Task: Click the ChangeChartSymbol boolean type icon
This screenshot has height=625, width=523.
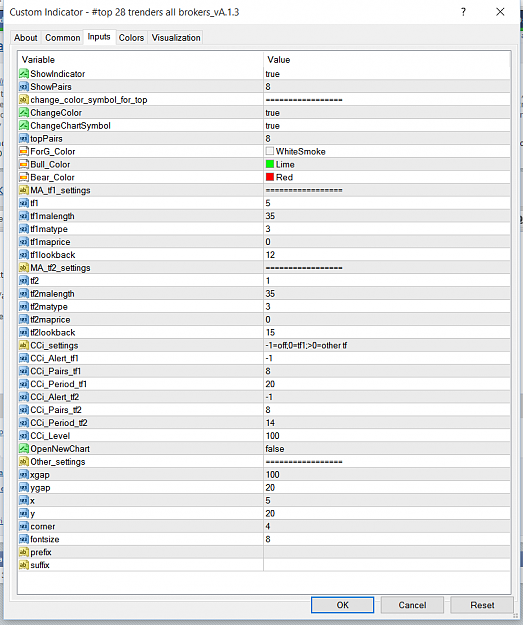Action: click(x=24, y=126)
